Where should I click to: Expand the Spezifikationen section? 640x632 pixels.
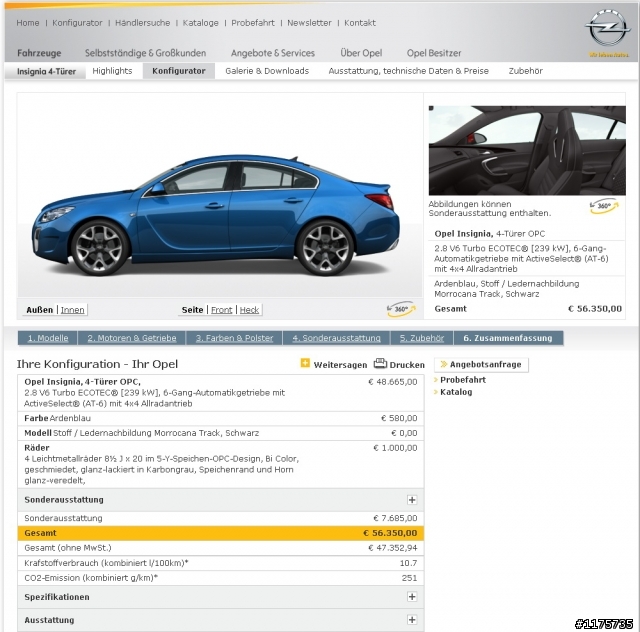pyautogui.click(x=412, y=597)
